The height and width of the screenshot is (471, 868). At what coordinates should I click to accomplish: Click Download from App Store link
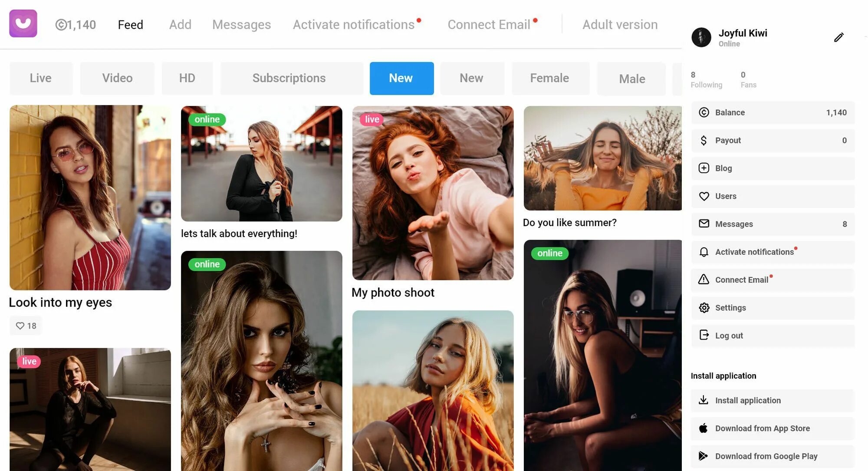(763, 428)
